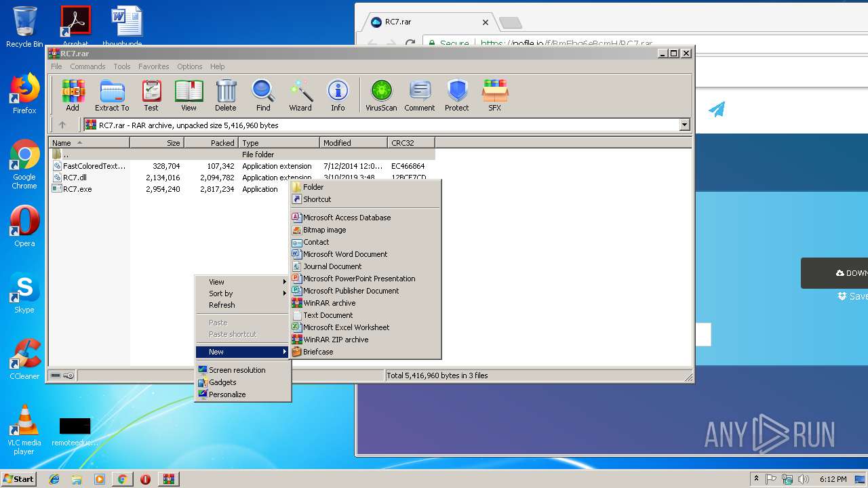Image resolution: width=868 pixels, height=488 pixels.
Task: Select WinRAR ZIP archive entry
Action: point(366,340)
